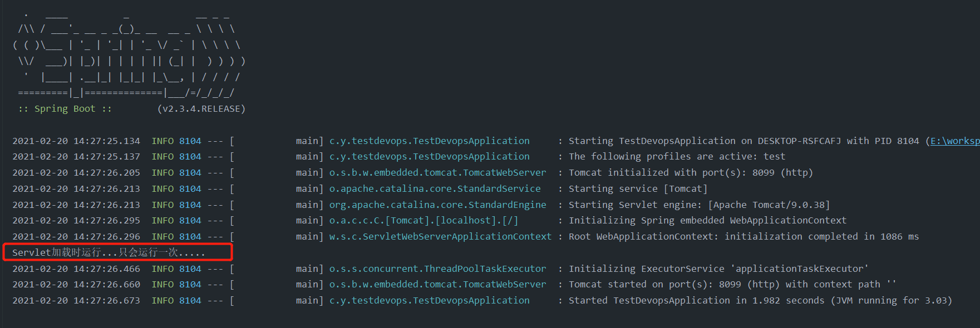The image size is (980, 328).
Task: Click TomcatWebServer logger on 14:27:26.205 line
Action: pos(438,173)
